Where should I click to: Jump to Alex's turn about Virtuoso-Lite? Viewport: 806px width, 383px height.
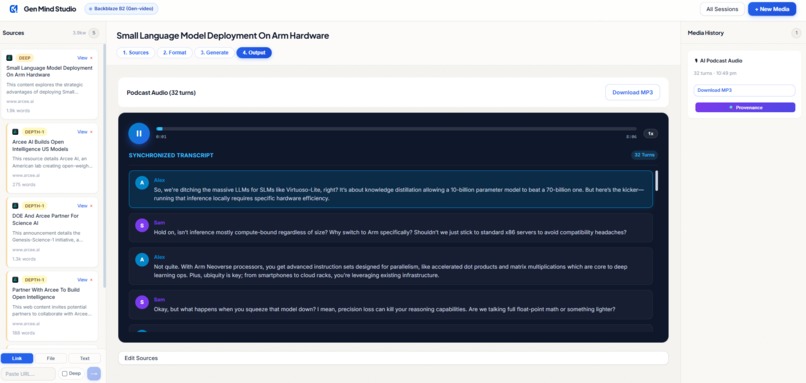point(391,189)
